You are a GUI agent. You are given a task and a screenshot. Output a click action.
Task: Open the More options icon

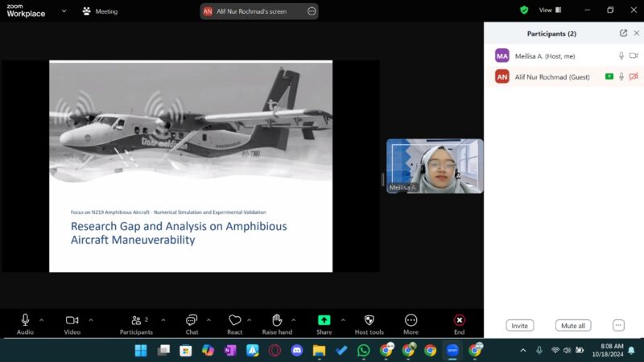411,320
